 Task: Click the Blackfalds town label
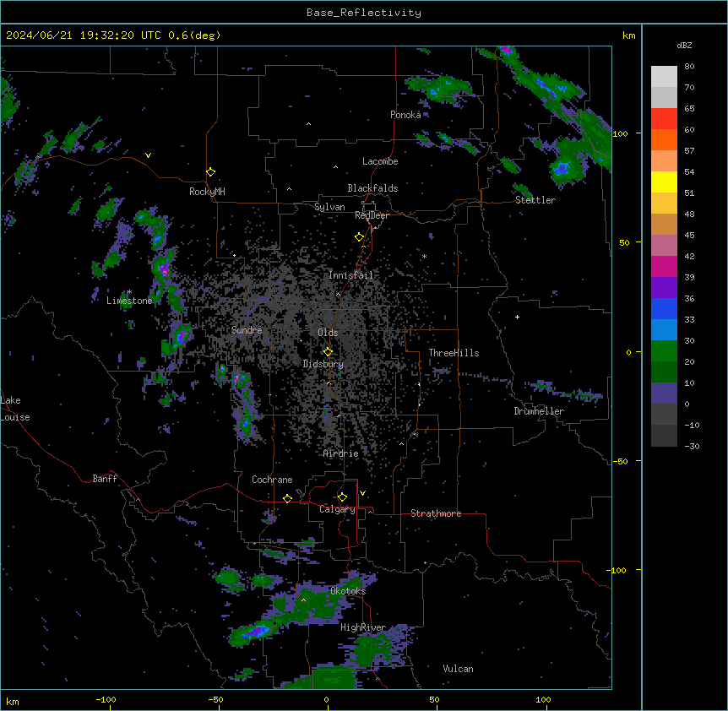[372, 188]
